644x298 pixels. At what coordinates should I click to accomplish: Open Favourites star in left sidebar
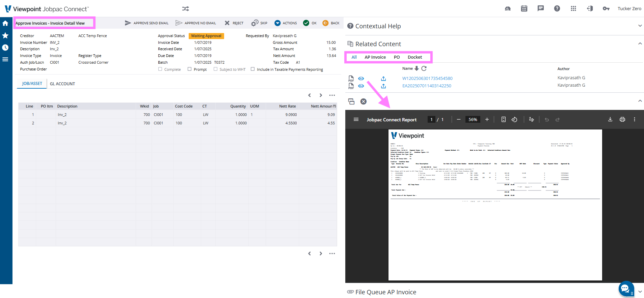[5, 35]
